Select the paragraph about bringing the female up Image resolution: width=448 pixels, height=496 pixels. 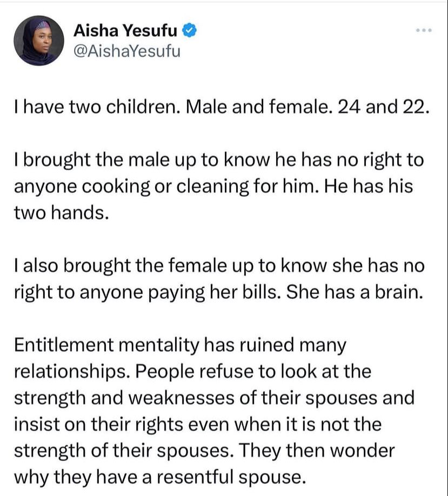pos(219,279)
